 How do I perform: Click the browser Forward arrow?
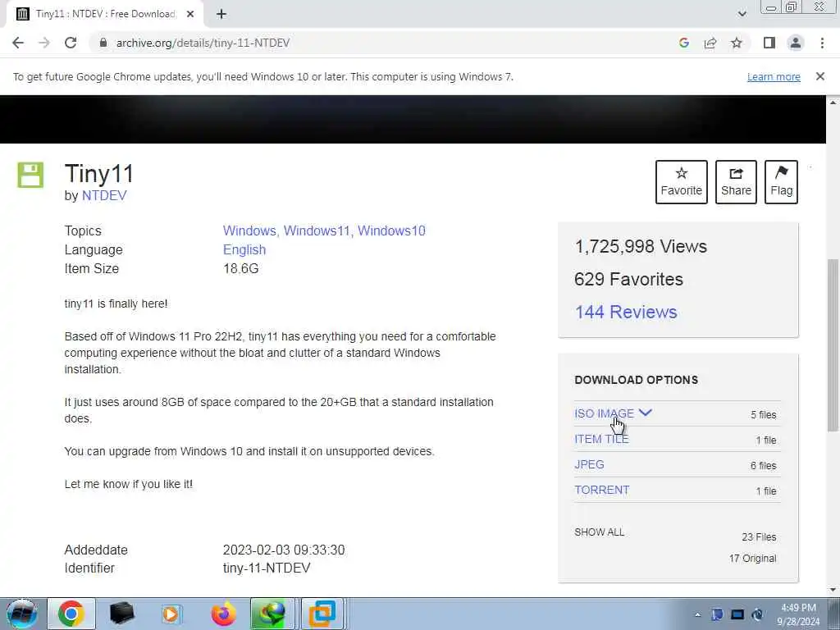(x=44, y=43)
